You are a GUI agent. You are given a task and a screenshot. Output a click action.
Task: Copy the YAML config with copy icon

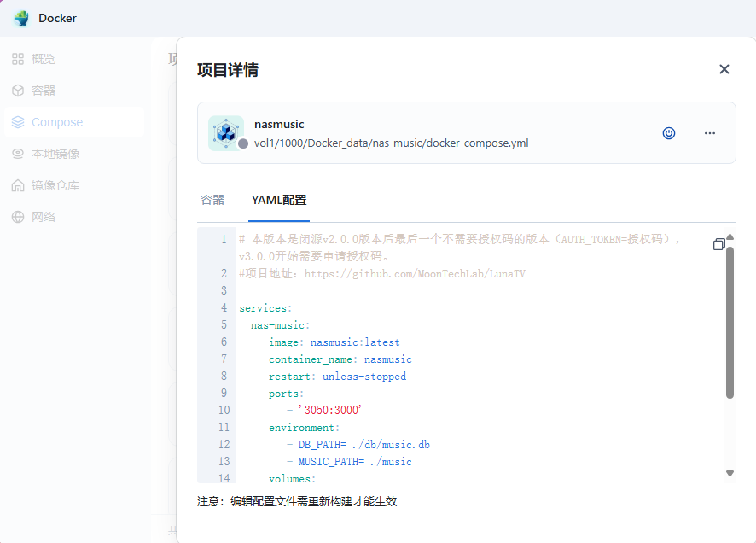tap(718, 244)
